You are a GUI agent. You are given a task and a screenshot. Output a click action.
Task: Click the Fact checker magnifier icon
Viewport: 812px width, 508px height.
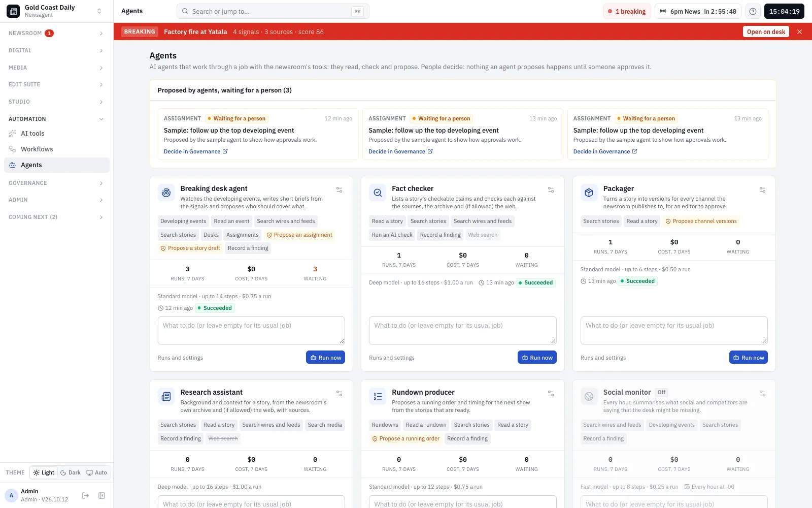click(378, 193)
